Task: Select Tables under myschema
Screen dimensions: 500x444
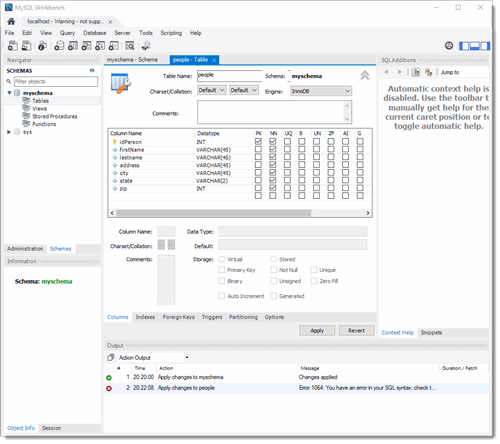Action: [x=40, y=101]
